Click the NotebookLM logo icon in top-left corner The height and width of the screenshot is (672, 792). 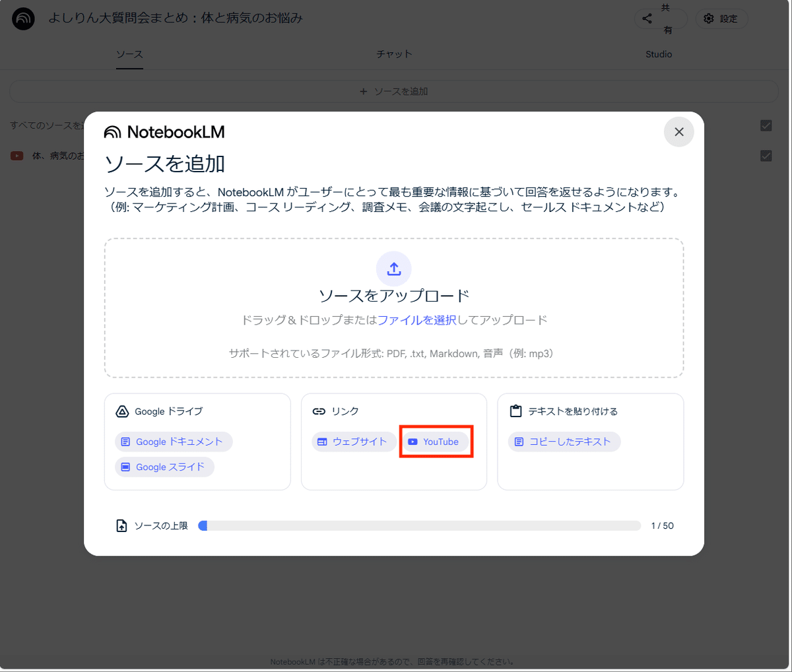point(23,19)
